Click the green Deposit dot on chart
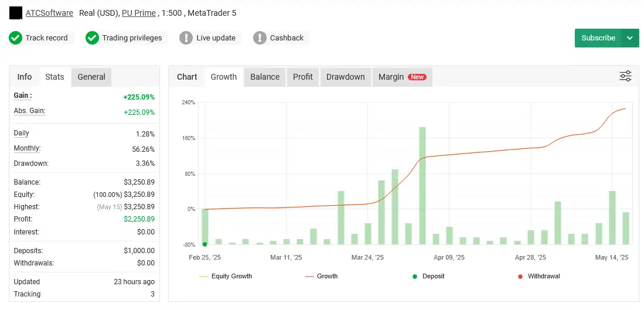The width and height of the screenshot is (644, 310). 205,244
